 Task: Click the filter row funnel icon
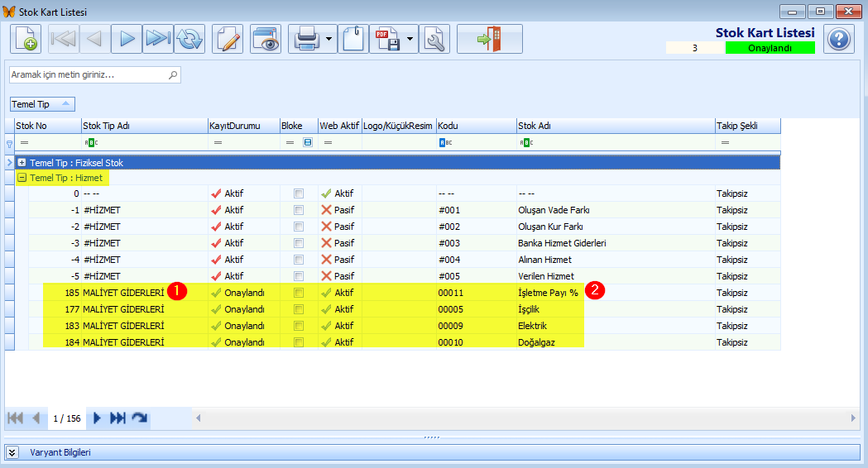point(9,144)
